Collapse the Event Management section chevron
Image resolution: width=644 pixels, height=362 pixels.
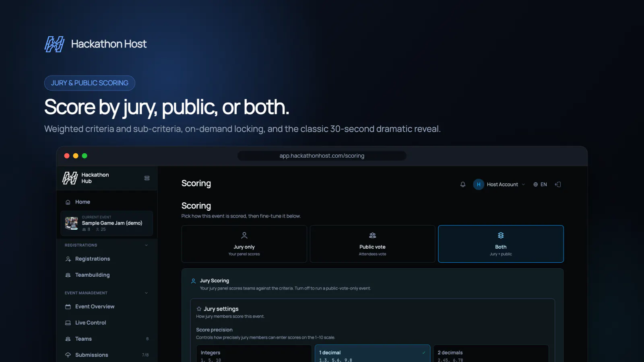pos(147,293)
